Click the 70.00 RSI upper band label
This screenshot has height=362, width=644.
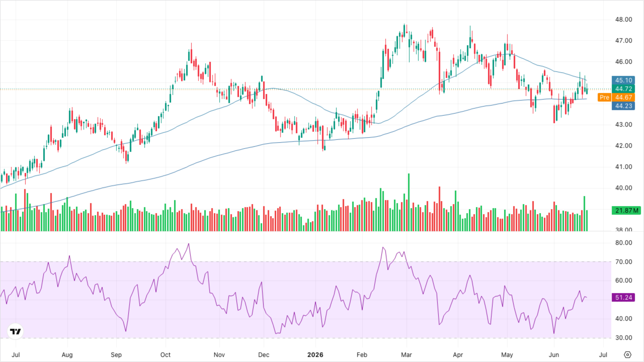click(x=623, y=262)
